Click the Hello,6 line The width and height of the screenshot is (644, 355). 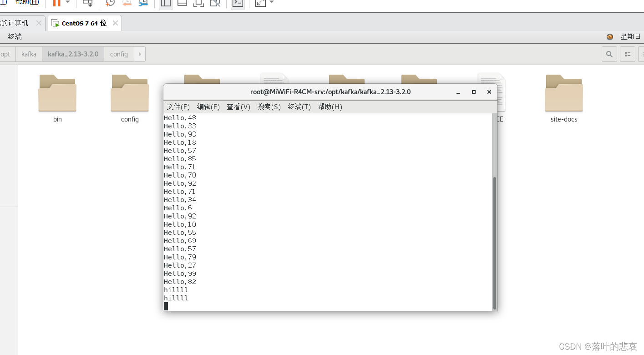point(178,208)
